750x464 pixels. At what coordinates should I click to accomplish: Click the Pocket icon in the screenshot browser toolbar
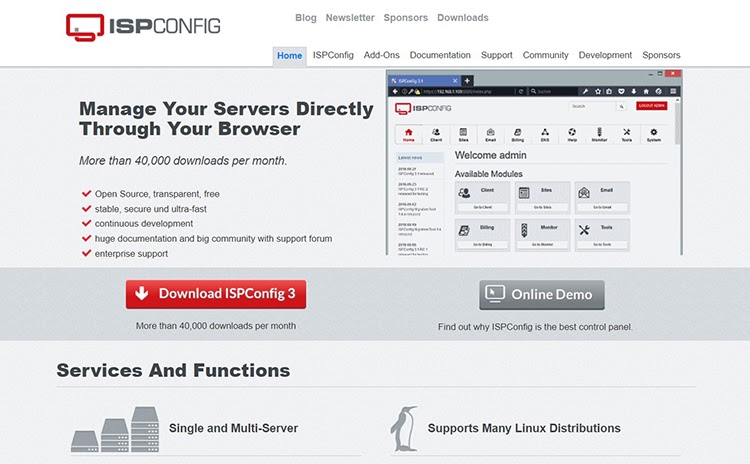pyautogui.click(x=621, y=91)
